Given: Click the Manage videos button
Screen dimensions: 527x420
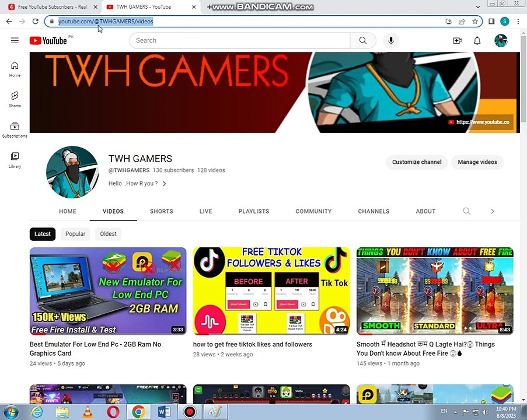Looking at the screenshot, I should pos(477,162).
